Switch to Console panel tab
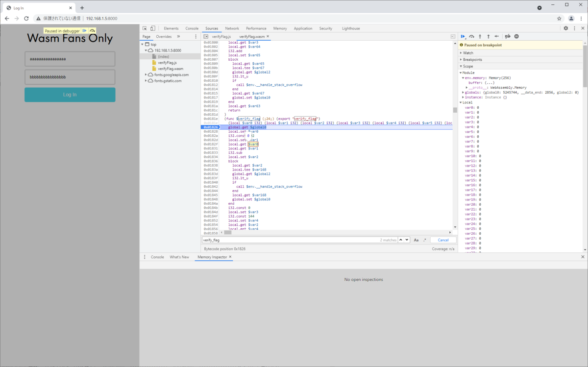This screenshot has height=367, width=588. 192,28
